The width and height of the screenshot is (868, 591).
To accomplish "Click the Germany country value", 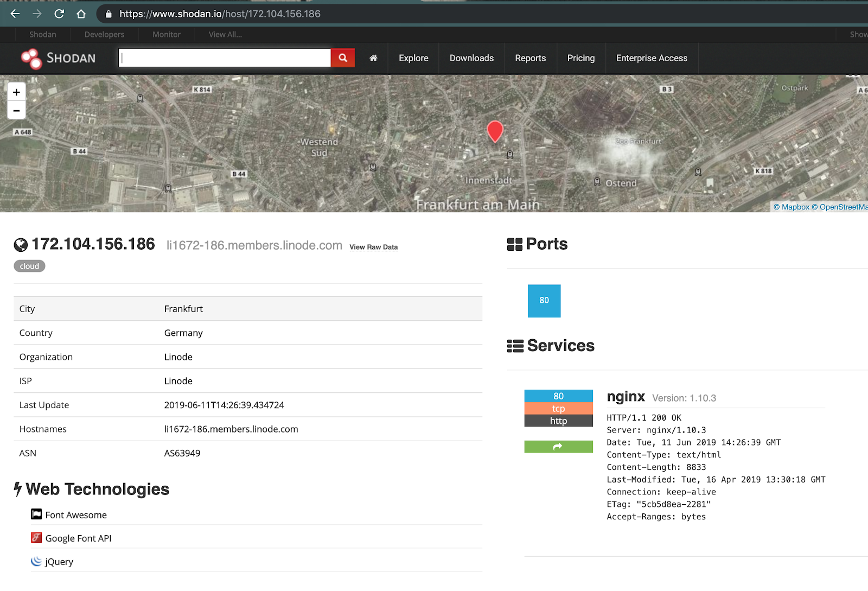I will (183, 333).
